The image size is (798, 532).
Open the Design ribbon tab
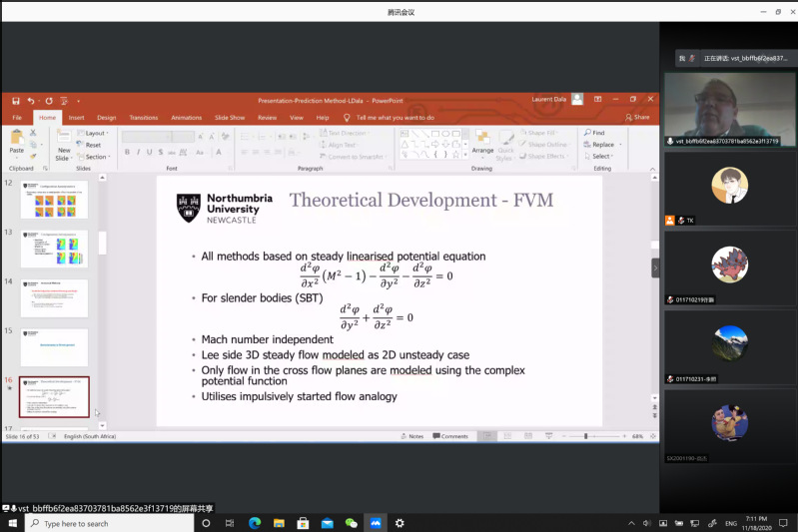106,117
